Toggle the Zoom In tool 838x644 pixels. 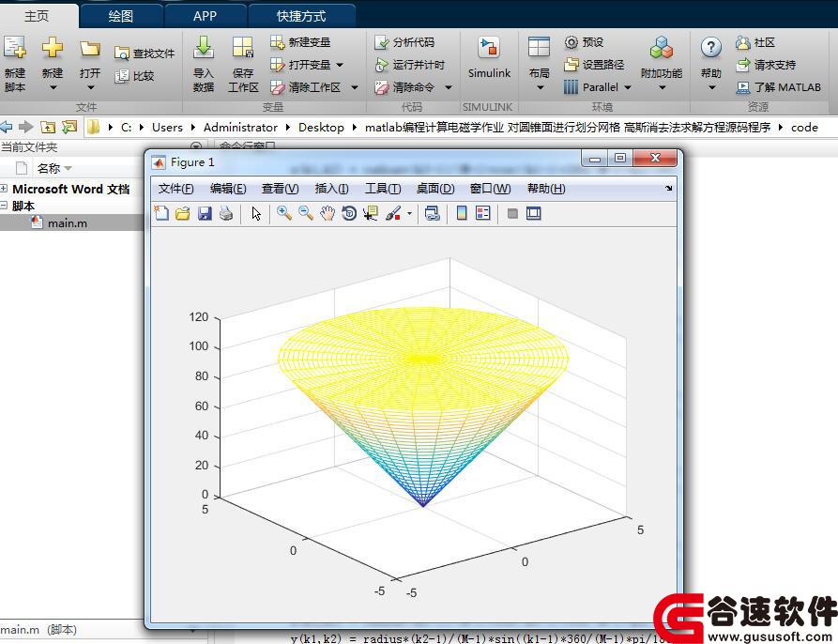tap(284, 214)
